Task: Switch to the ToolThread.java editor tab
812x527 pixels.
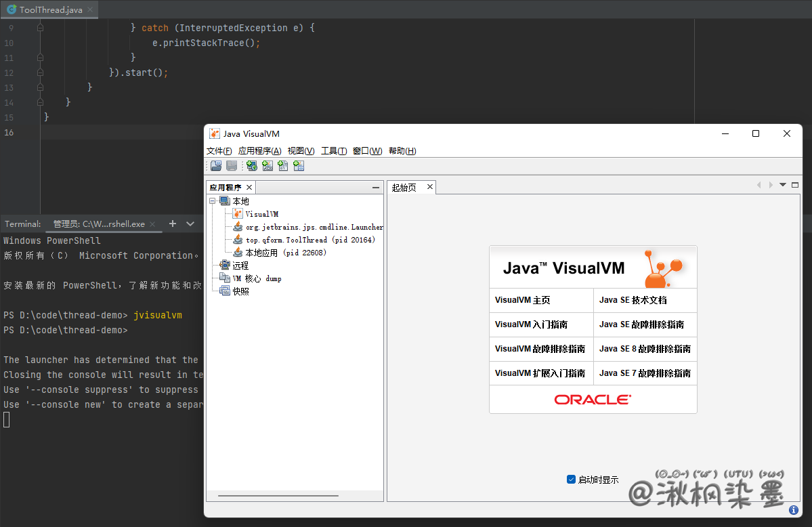Action: [49, 9]
